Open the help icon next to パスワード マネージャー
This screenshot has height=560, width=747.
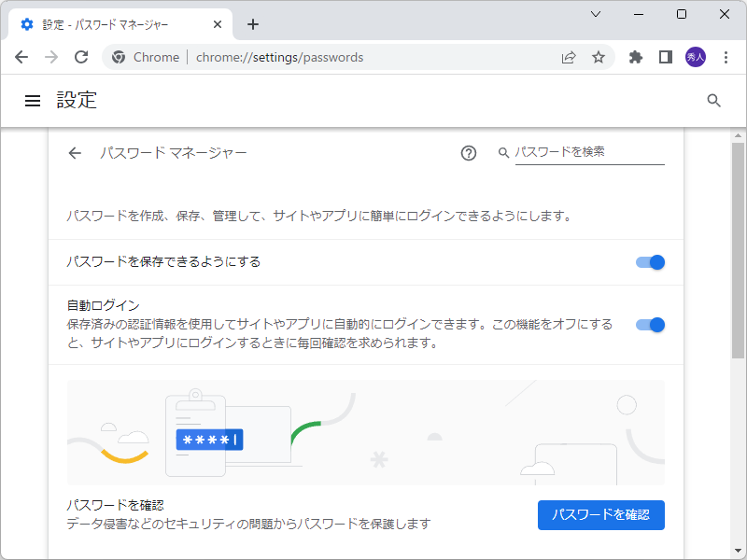[x=468, y=152]
